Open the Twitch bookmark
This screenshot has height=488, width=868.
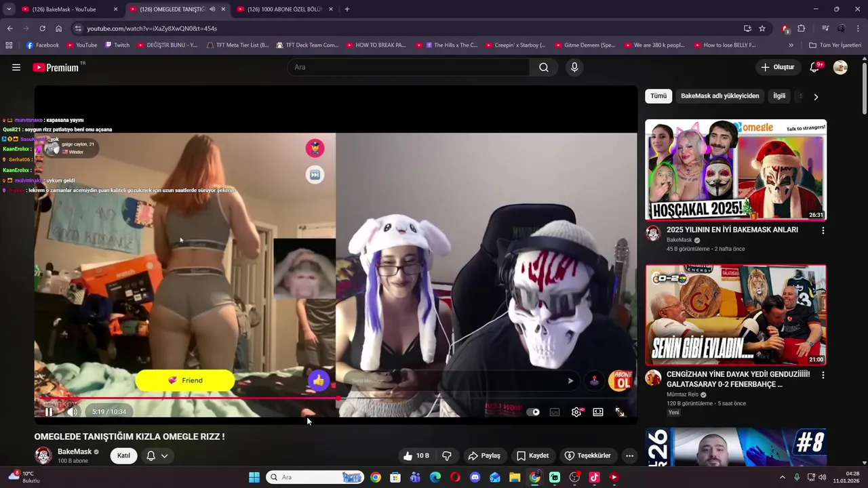(x=117, y=45)
